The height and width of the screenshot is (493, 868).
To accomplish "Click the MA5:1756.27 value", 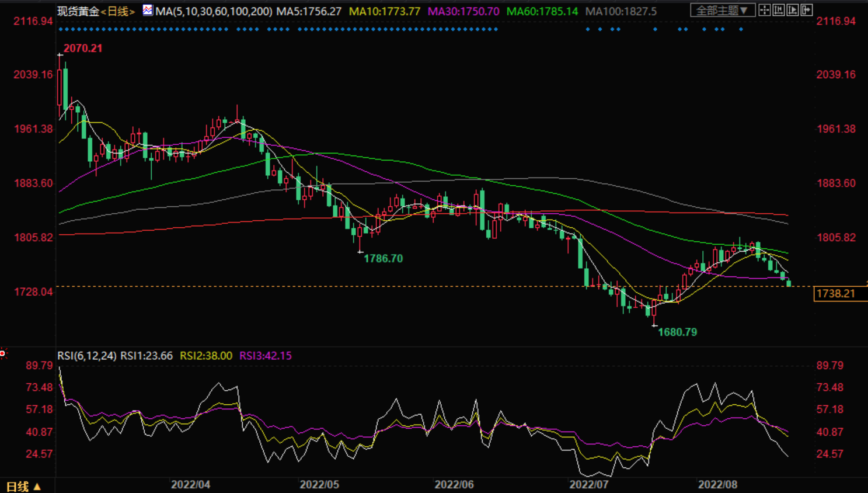I will 309,11.
